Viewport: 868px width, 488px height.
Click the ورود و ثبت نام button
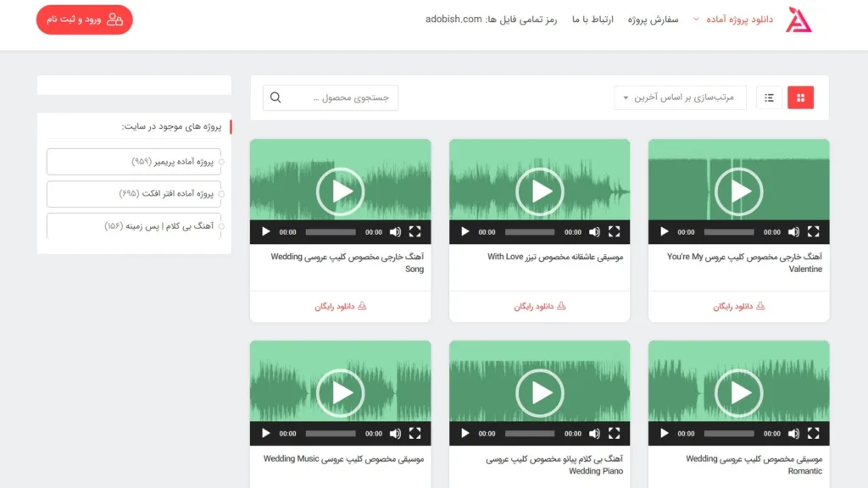[x=85, y=19]
